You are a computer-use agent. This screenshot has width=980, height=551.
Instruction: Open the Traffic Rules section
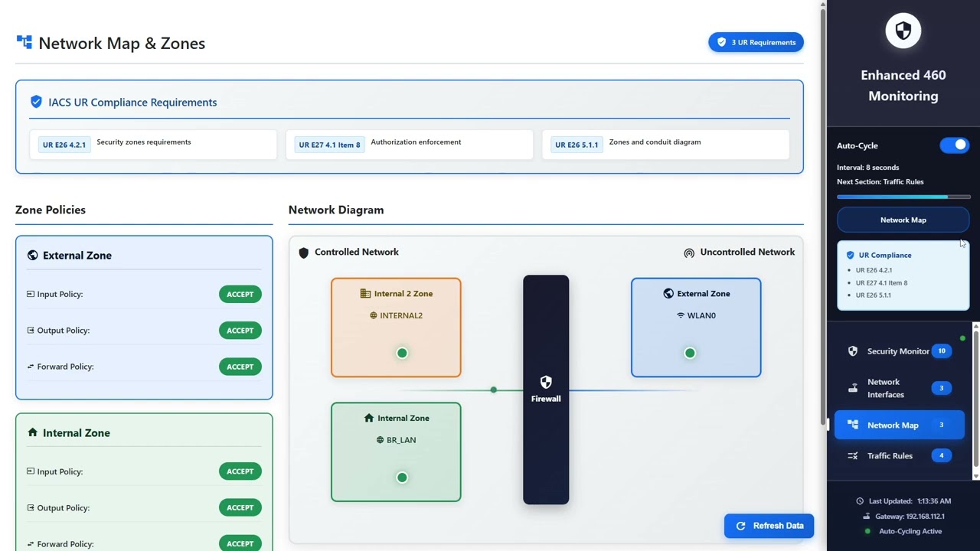click(900, 455)
